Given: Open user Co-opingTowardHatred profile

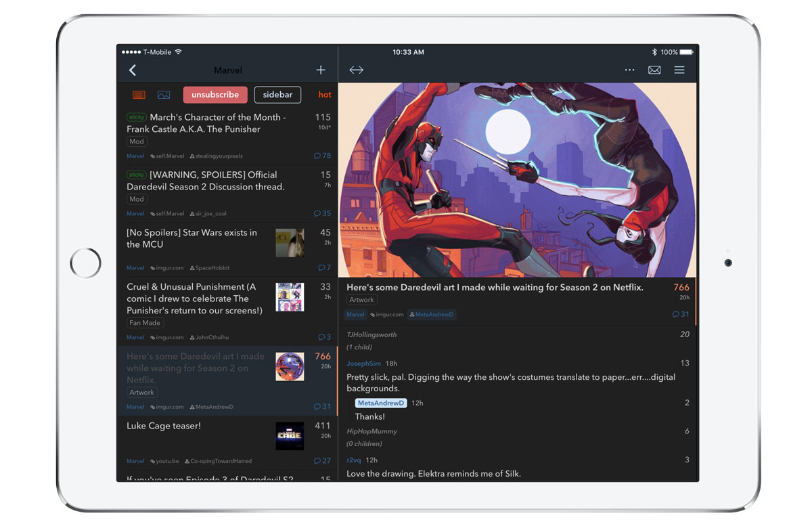Looking at the screenshot, I should pyautogui.click(x=218, y=461).
